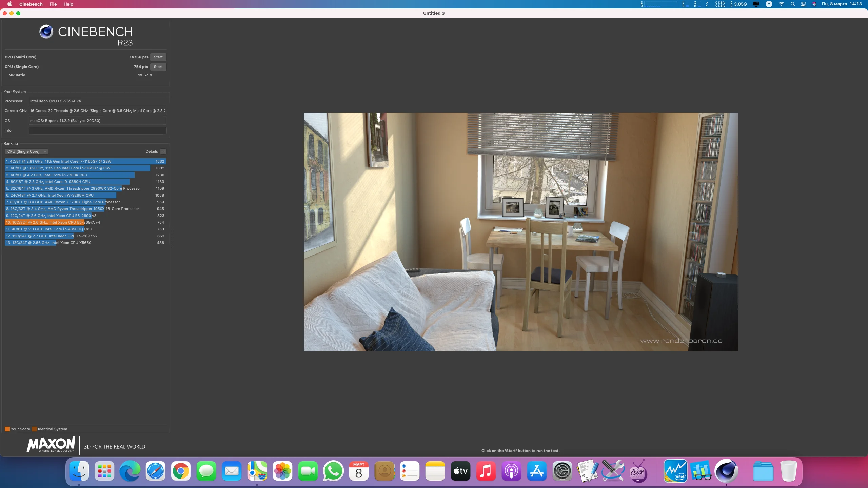This screenshot has height=488, width=868.
Task: Open WhatsApp from the dock
Action: (x=333, y=471)
